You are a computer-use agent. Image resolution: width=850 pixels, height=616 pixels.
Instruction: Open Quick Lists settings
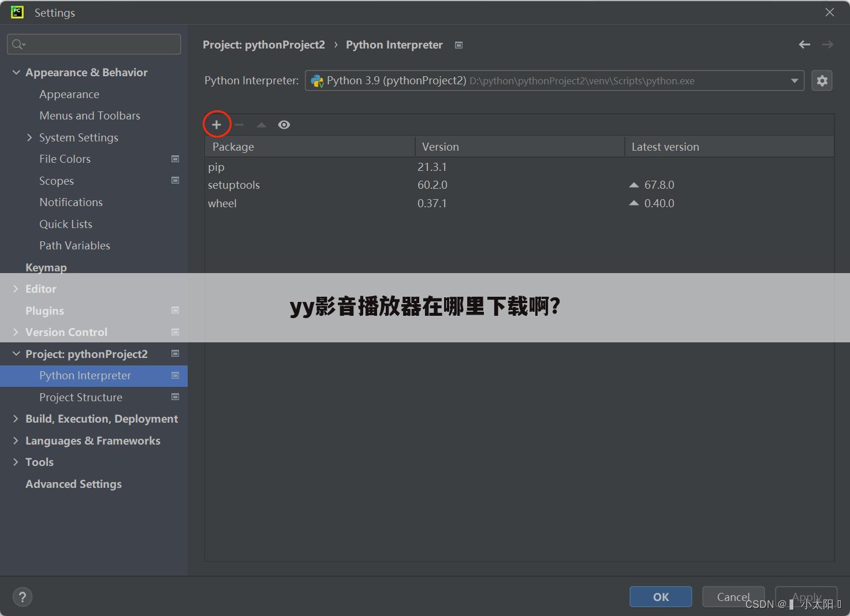point(66,224)
